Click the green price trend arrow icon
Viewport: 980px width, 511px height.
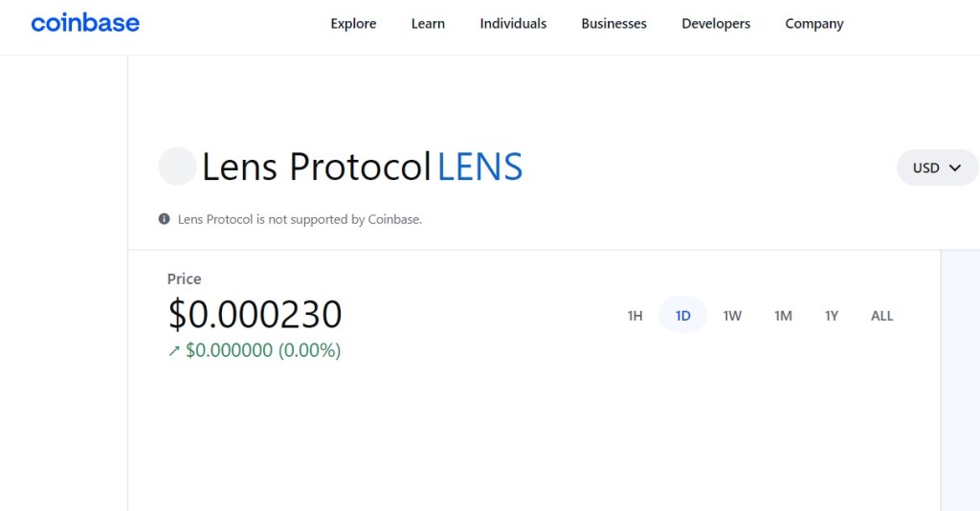pos(174,351)
